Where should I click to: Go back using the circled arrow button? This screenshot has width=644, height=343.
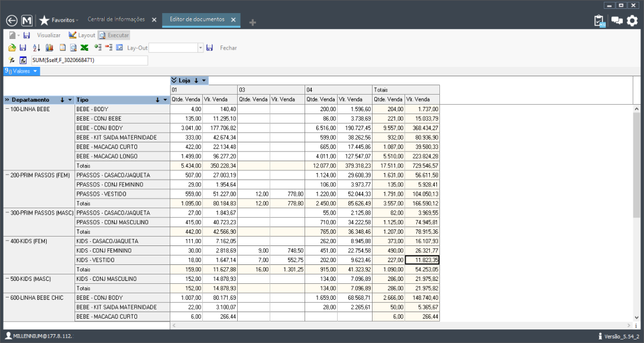tap(11, 21)
